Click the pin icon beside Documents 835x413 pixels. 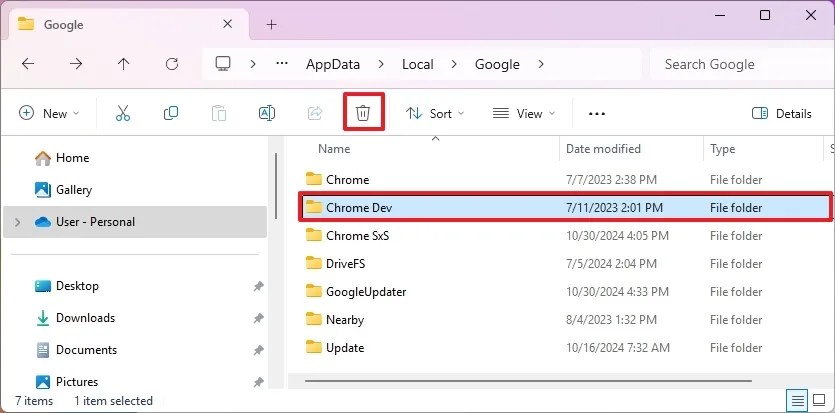[x=258, y=350]
